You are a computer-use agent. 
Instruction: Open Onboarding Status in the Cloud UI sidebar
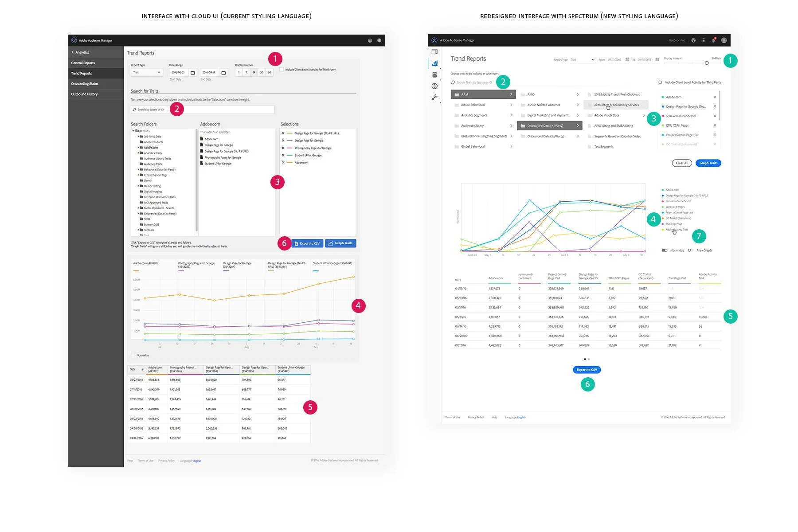click(x=96, y=84)
